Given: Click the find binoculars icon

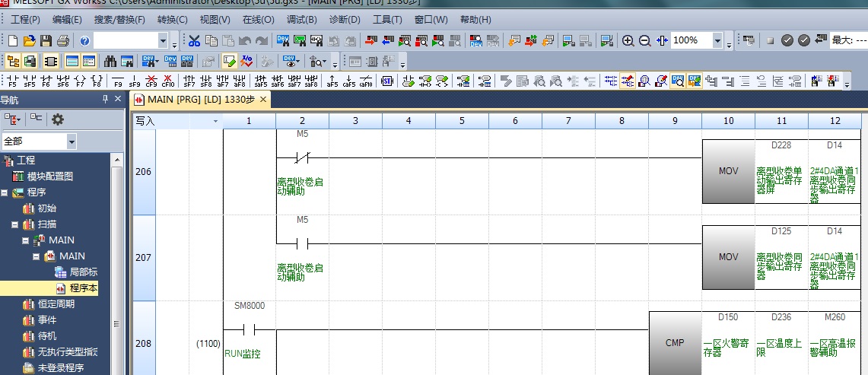Looking at the screenshot, I should [110, 61].
